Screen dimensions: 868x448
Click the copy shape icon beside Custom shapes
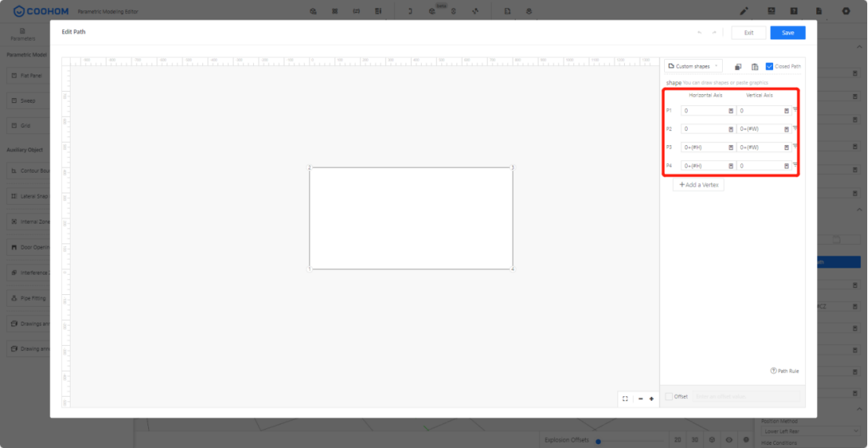click(x=738, y=67)
